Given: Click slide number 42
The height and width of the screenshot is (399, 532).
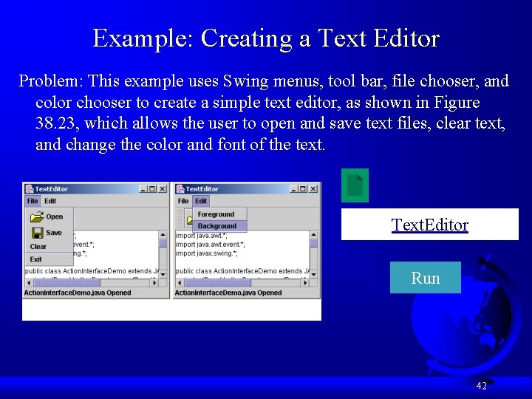Looking at the screenshot, I should pos(482,386).
